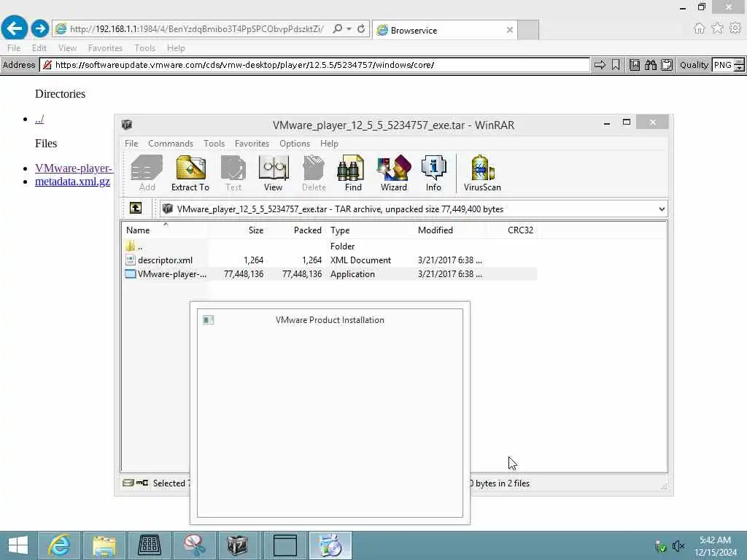Click the VMware Product Installation dialog icon
The height and width of the screenshot is (560, 747).
point(208,320)
